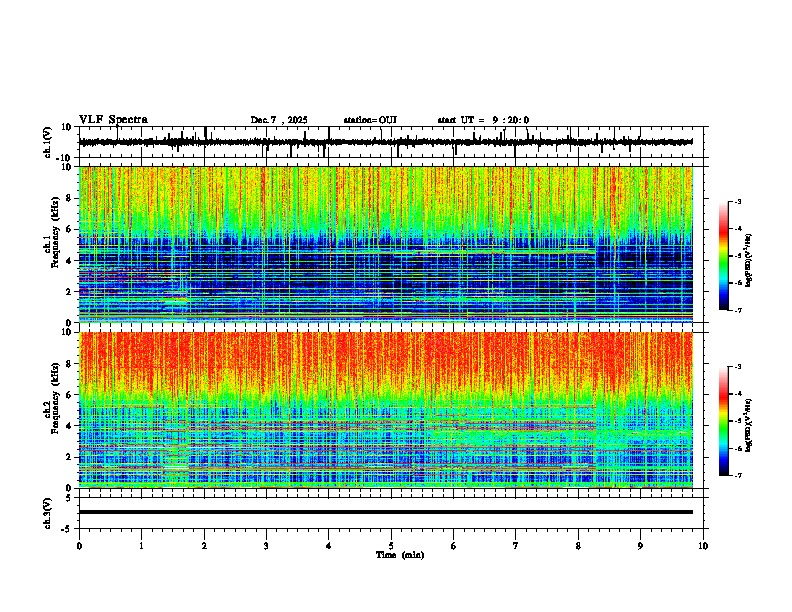Click the ch.1 spectrogram color bar
Image resolution: width=792 pixels, height=612 pixels.
[x=724, y=256]
